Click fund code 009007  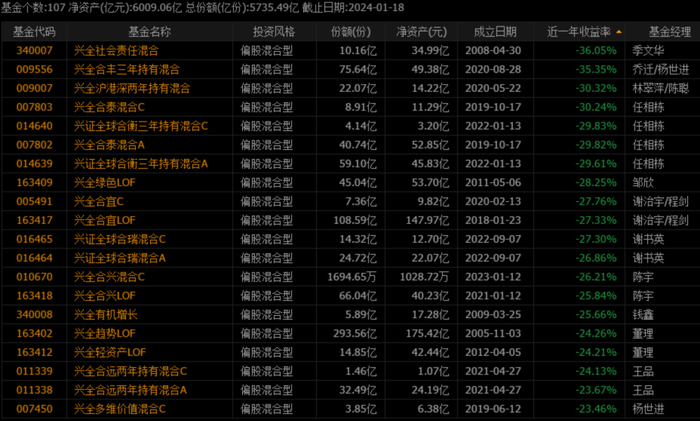coord(34,88)
